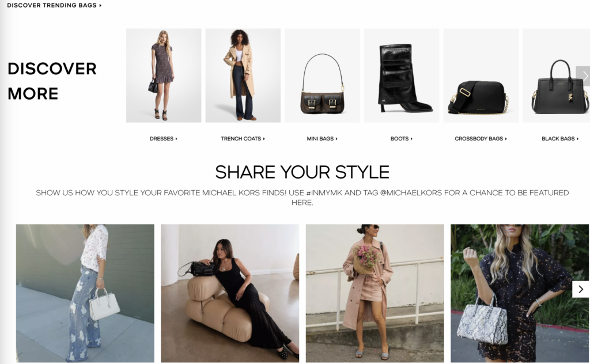Click the floral dress model thumbnail
This screenshot has width=590, height=364.
[164, 75]
